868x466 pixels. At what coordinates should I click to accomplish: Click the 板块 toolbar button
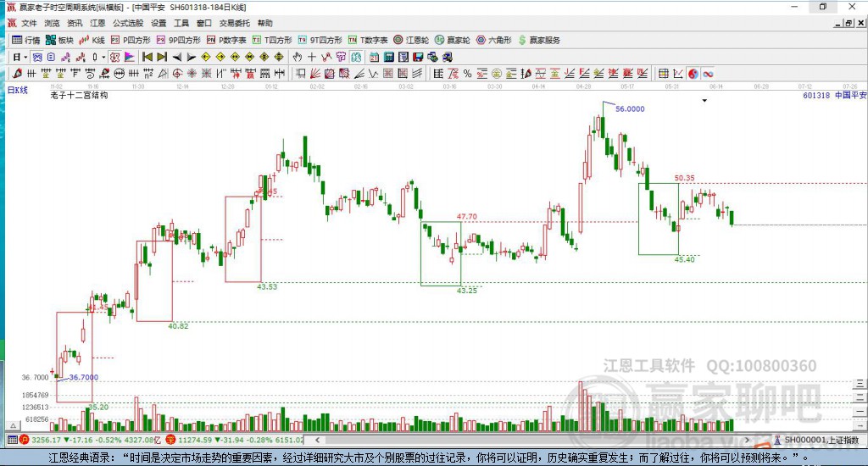click(x=60, y=40)
